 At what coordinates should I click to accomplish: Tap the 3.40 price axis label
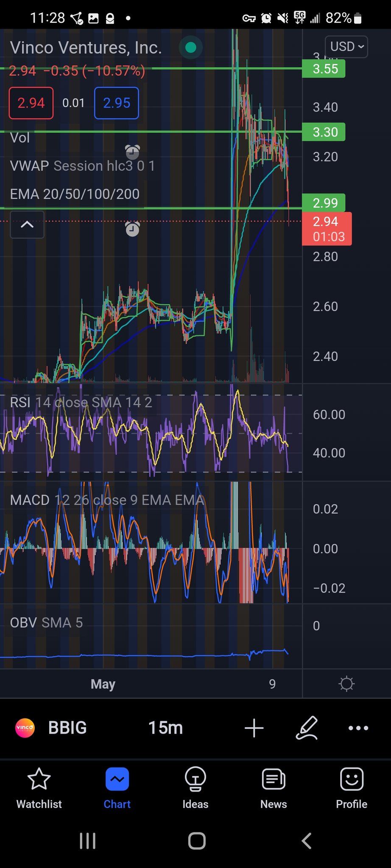click(325, 107)
